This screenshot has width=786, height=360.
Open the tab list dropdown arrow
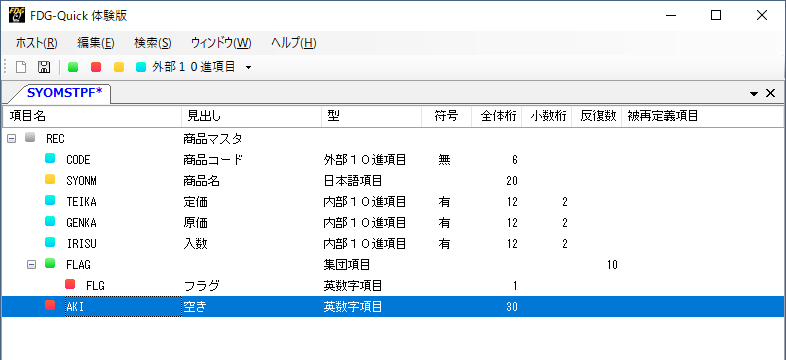click(x=754, y=94)
